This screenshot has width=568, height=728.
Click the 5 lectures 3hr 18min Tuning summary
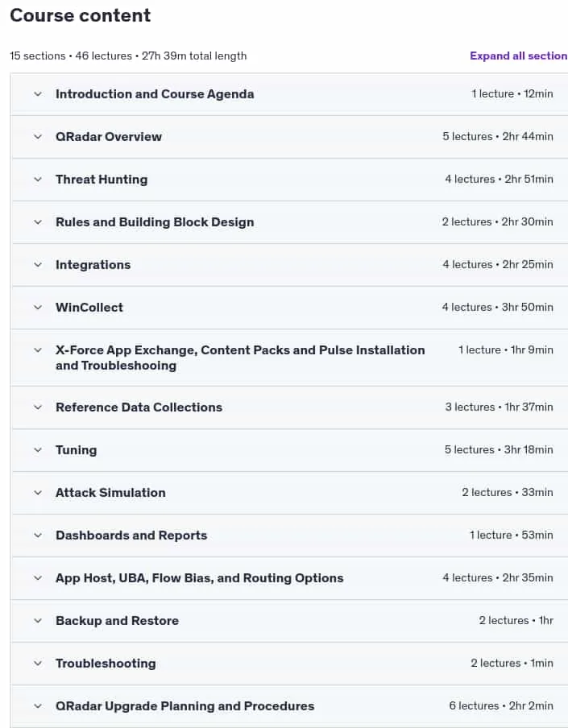tap(499, 450)
